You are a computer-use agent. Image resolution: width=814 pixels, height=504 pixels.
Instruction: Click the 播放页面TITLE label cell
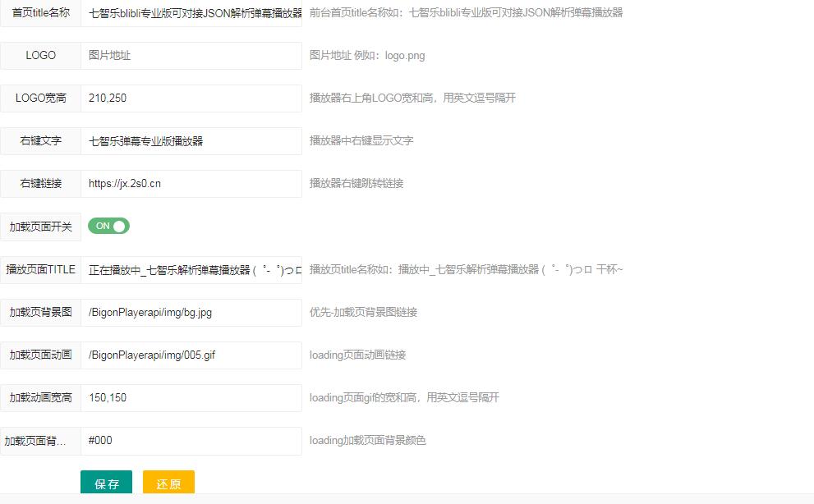pos(41,270)
